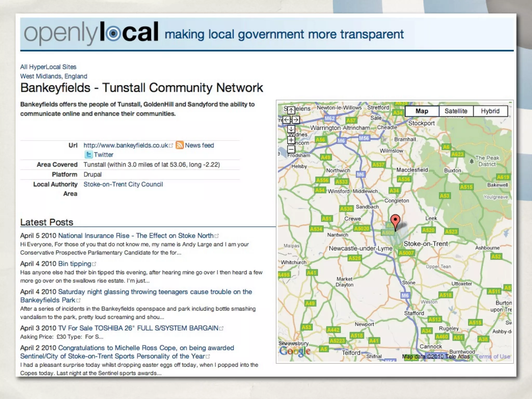Open the Stoke-on-Trent City Council link
Screen dimensions: 532x399
point(123,184)
